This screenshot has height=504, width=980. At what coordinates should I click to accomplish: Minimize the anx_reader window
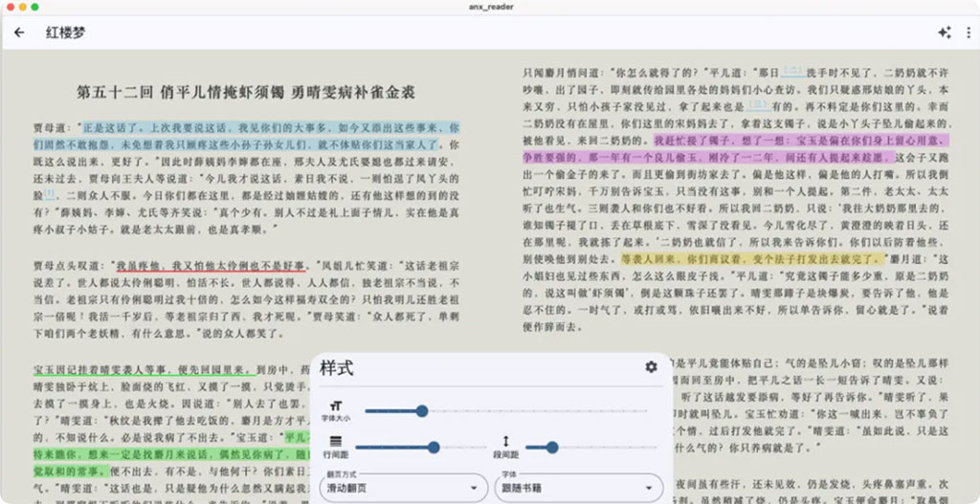tap(23, 7)
